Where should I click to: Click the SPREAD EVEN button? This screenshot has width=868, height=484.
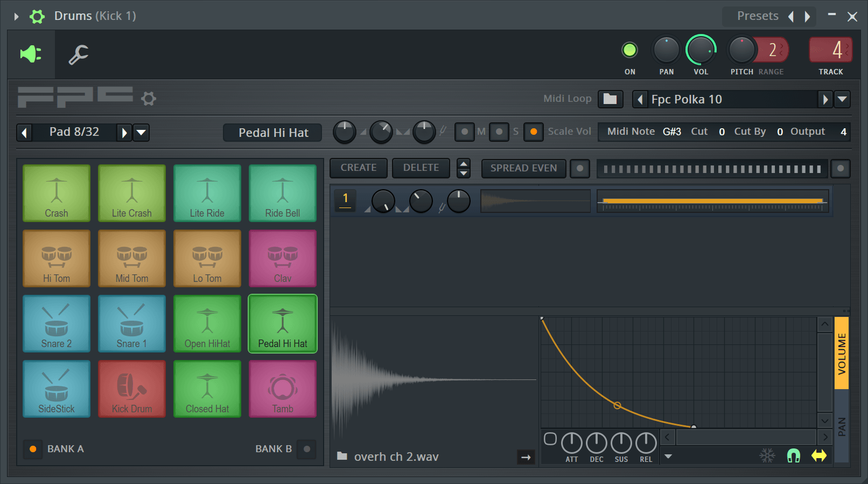(523, 168)
